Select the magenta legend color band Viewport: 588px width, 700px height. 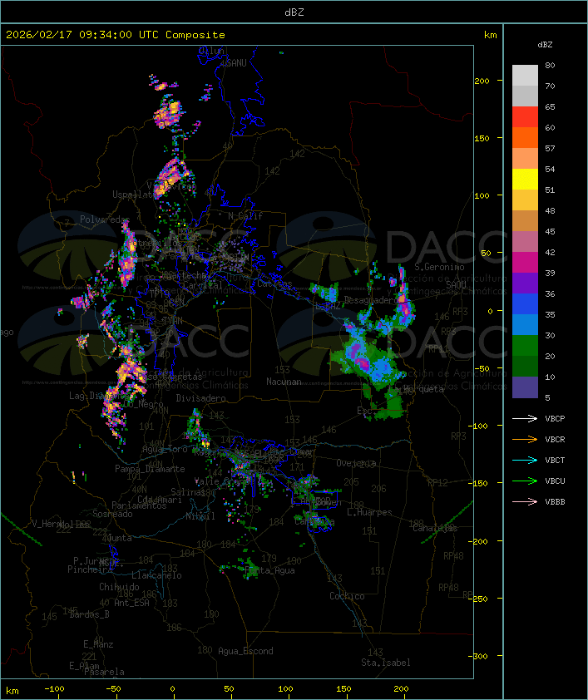click(525, 263)
